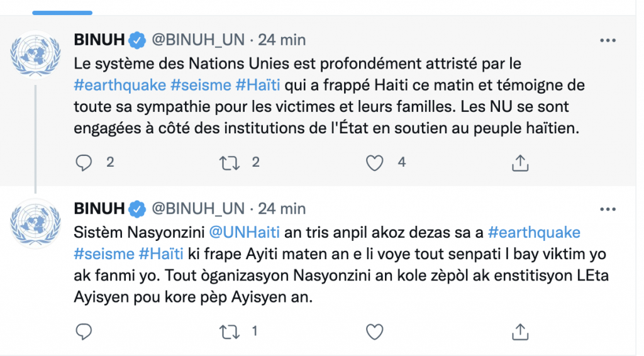Like the first French tweet
This screenshot has width=644, height=356.
(x=375, y=163)
